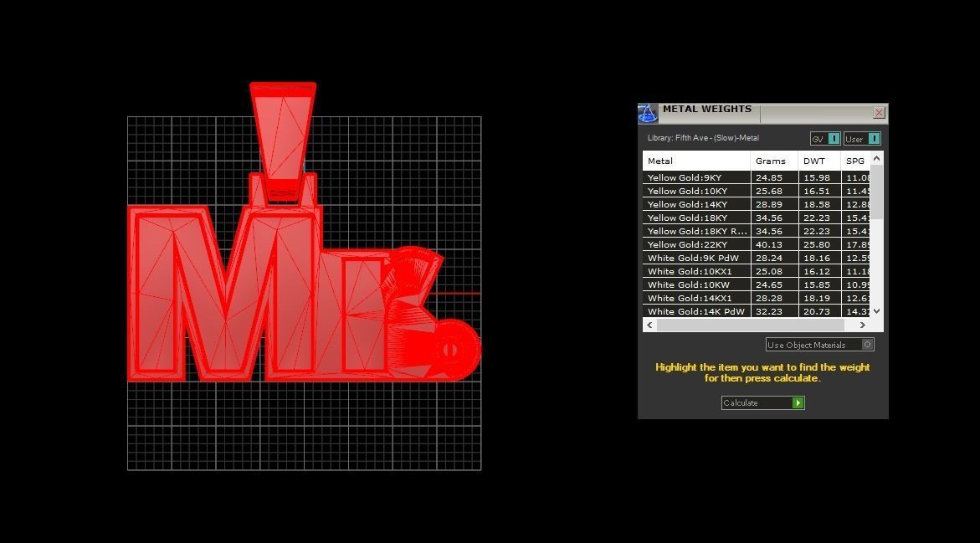Click the Metal Weights scale icon
This screenshot has height=543, width=980.
(648, 113)
